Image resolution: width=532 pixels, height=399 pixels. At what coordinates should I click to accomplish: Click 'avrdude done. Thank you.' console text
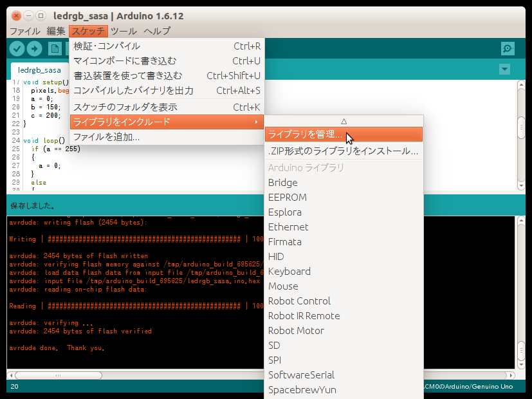tap(57, 348)
